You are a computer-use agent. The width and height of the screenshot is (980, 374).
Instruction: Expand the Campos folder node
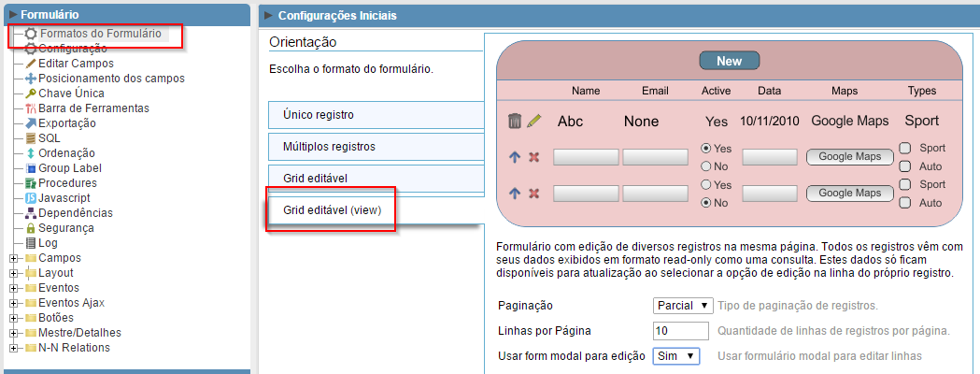[x=12, y=258]
